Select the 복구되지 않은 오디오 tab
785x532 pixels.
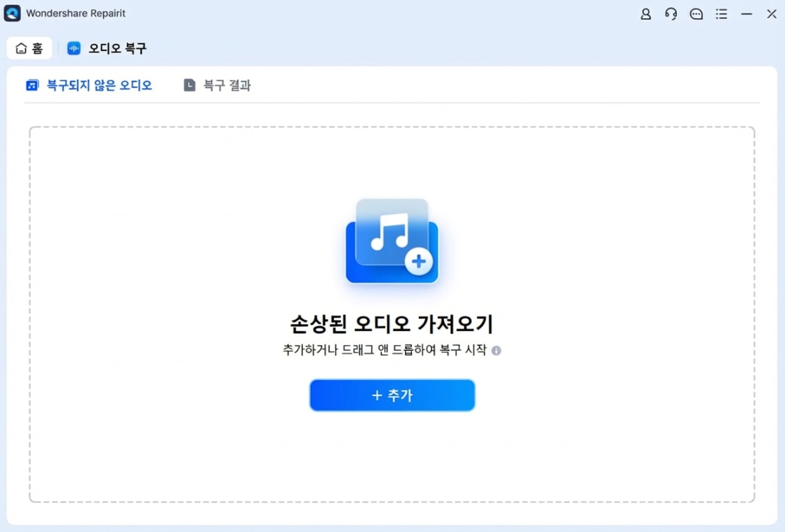coord(99,85)
